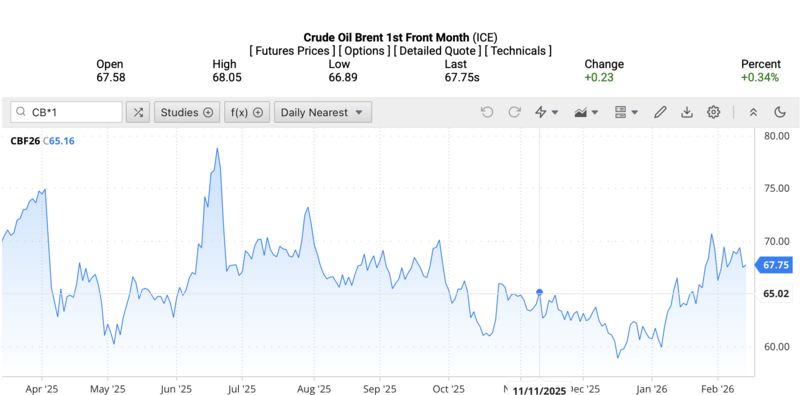
Task: Click the Jan '26 axis label
Action: pos(652,389)
